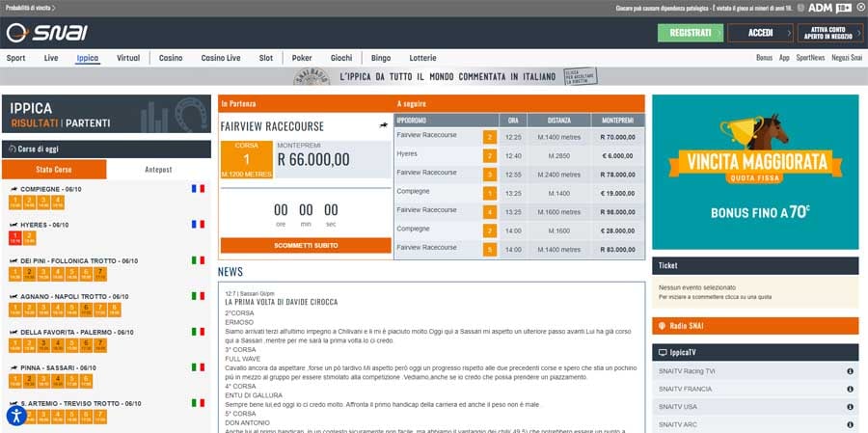
Task: Select race 6 box under Pinna Sassari
Action: click(x=86, y=381)
